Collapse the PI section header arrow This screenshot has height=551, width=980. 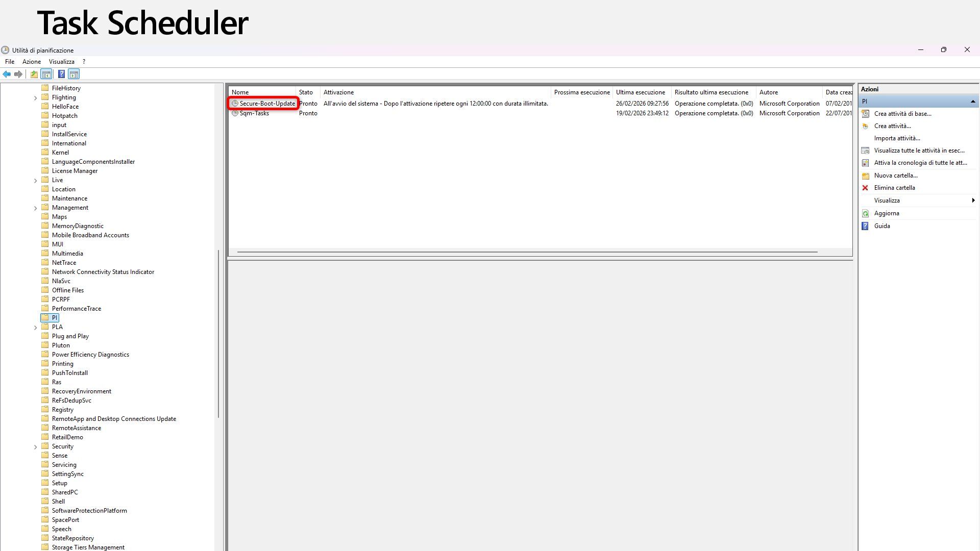(x=973, y=102)
